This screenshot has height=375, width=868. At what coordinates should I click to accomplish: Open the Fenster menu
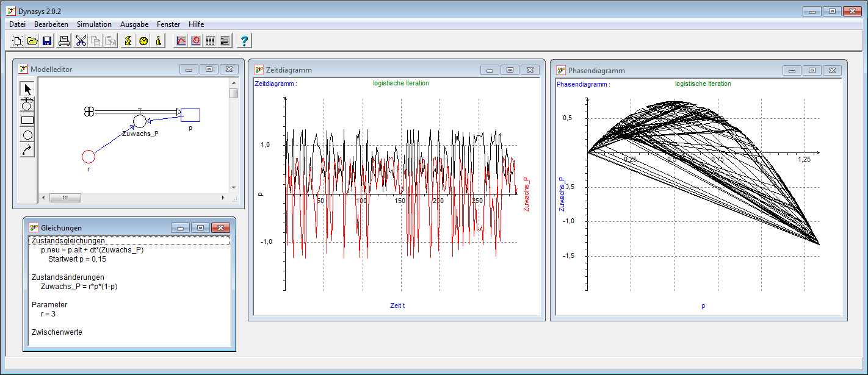(168, 24)
